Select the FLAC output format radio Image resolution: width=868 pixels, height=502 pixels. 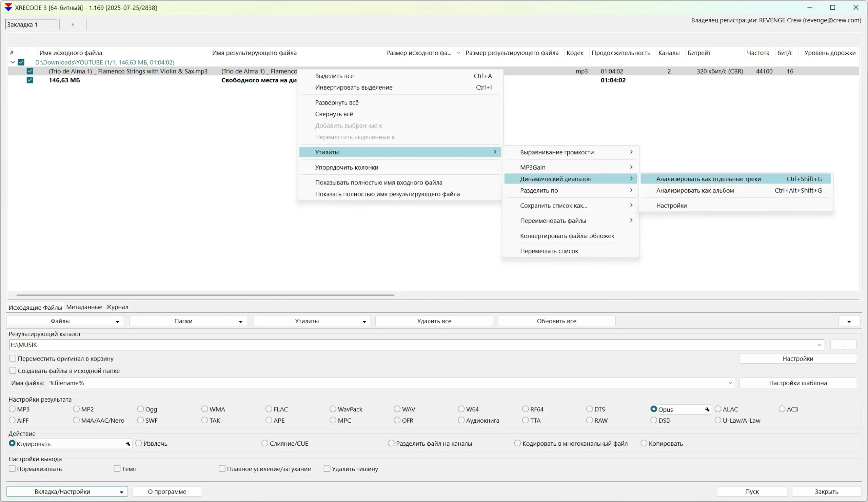(x=269, y=409)
